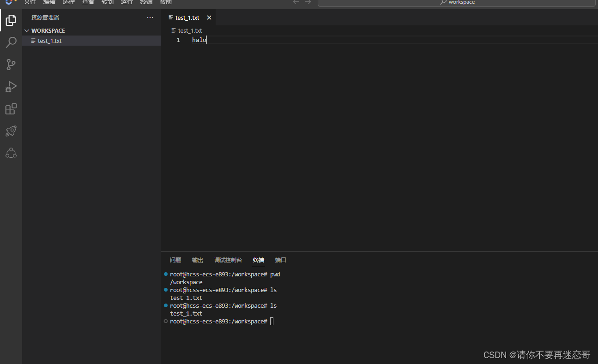Click the 资源管理器 sidebar title
This screenshot has height=364, width=598.
pyautogui.click(x=45, y=18)
